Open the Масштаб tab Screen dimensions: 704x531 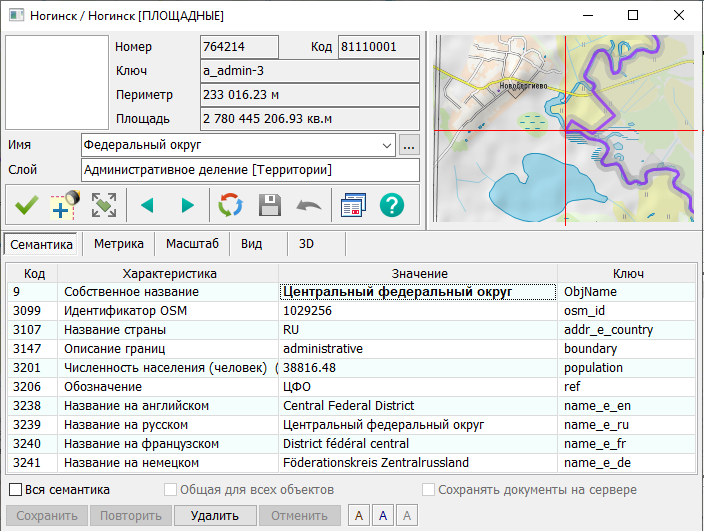[192, 244]
